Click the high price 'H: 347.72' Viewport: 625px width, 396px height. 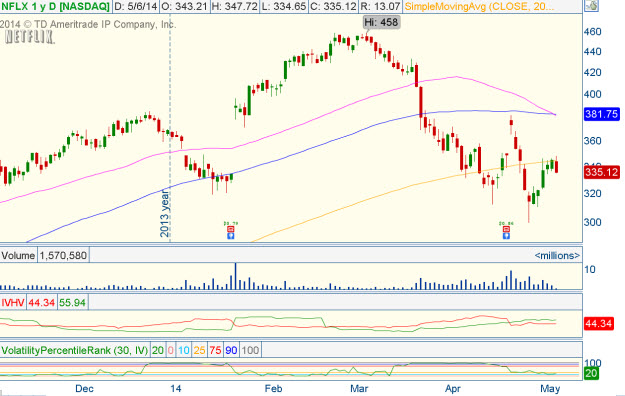coord(234,6)
